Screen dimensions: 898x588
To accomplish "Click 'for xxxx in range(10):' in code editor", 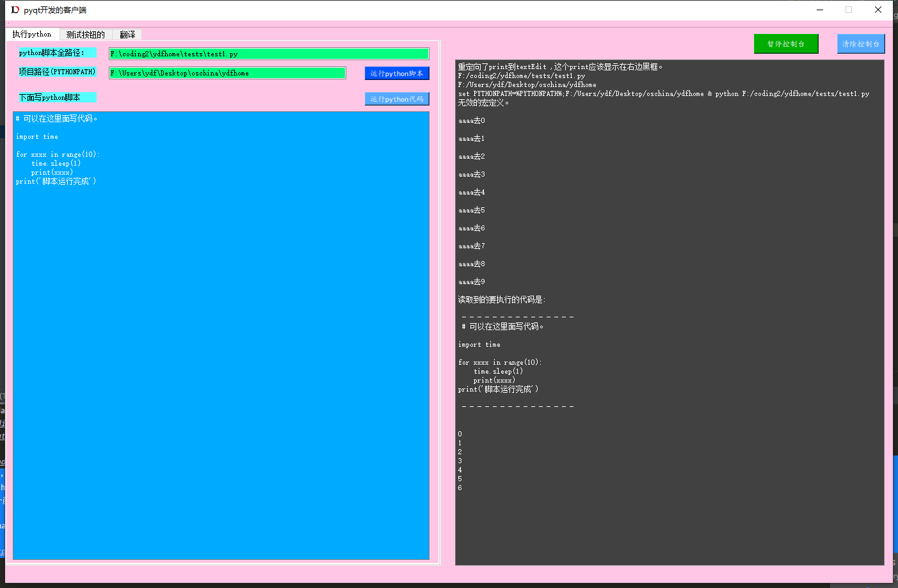I will point(58,154).
